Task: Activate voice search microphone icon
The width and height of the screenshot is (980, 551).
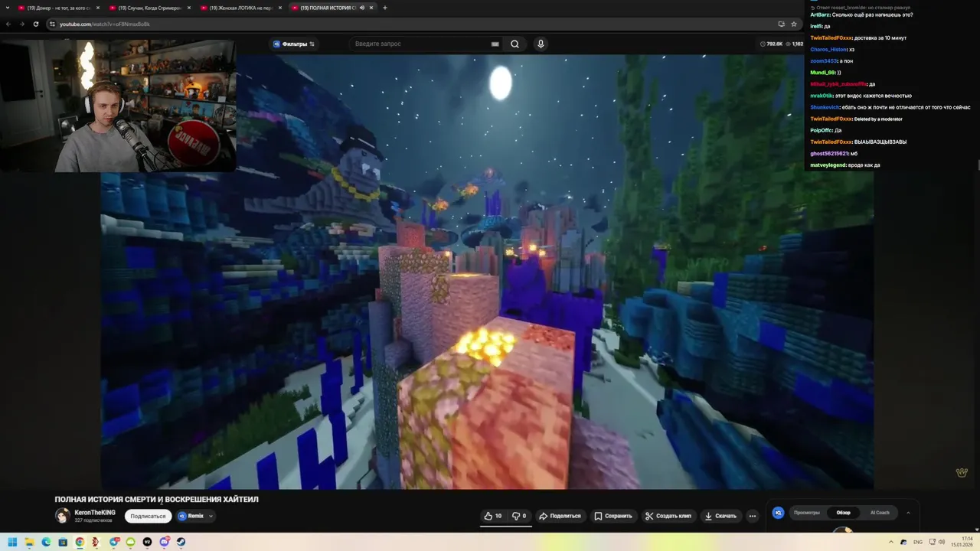Action: click(541, 44)
